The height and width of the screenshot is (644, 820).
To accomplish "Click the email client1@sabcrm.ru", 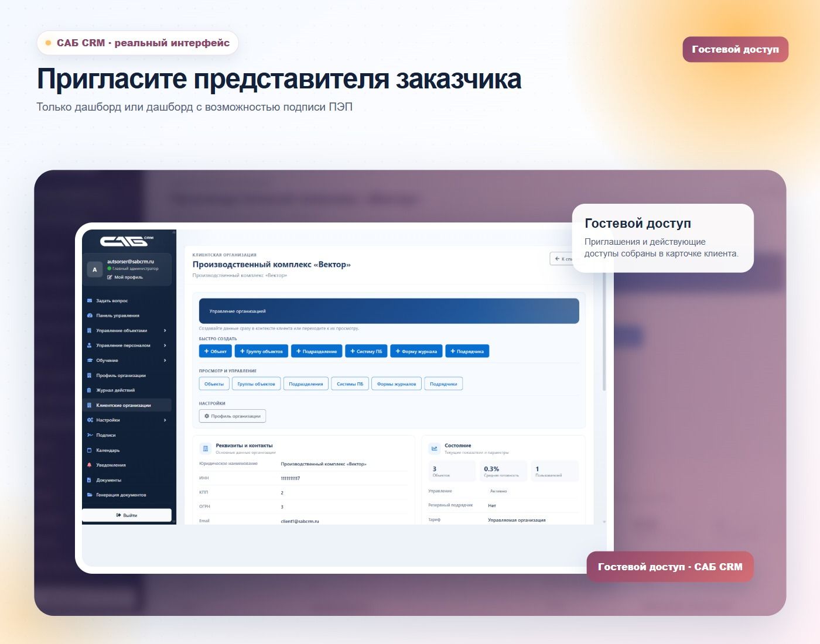I will click(x=300, y=521).
